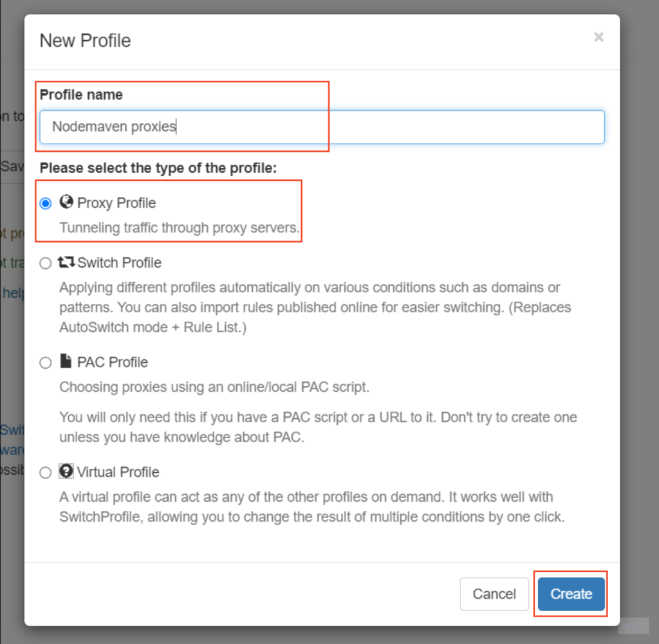Click the Switch Profile label text
This screenshot has width=659, height=644.
pyautogui.click(x=120, y=262)
